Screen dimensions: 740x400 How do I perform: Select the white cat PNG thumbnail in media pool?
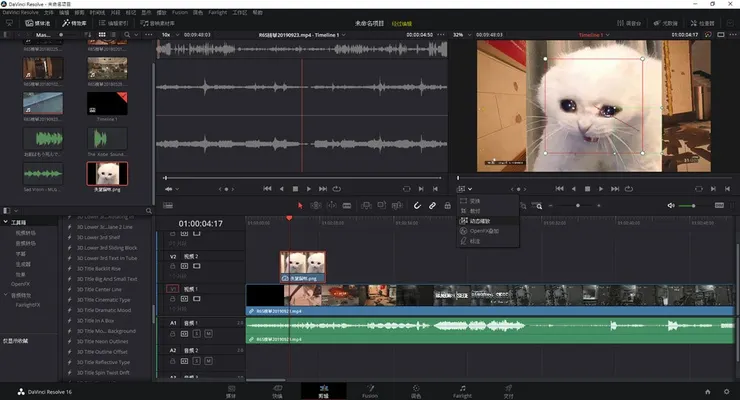(x=107, y=174)
